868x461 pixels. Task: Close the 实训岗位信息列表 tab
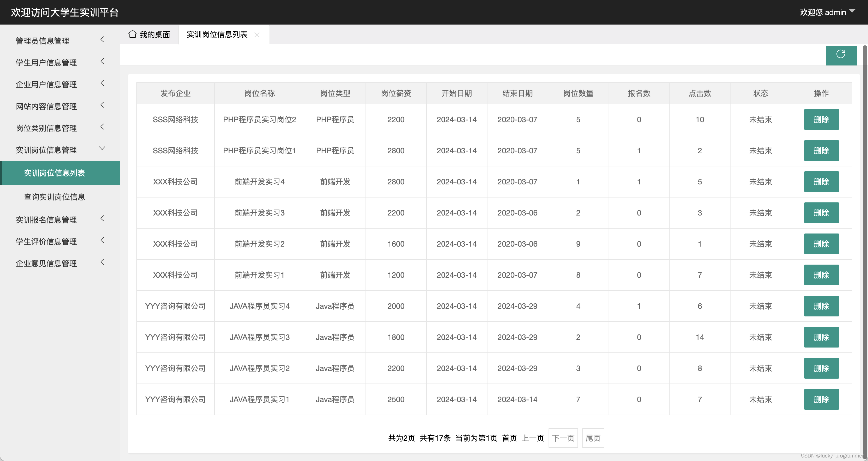(x=257, y=35)
